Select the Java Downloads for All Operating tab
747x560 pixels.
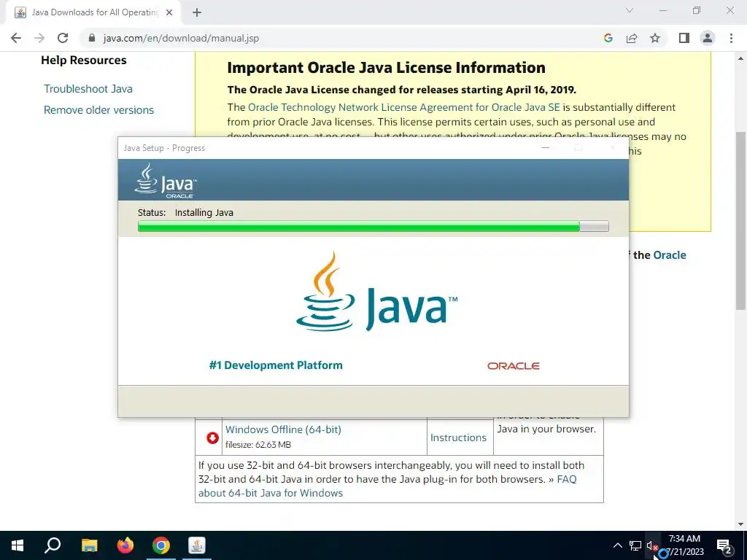click(94, 12)
